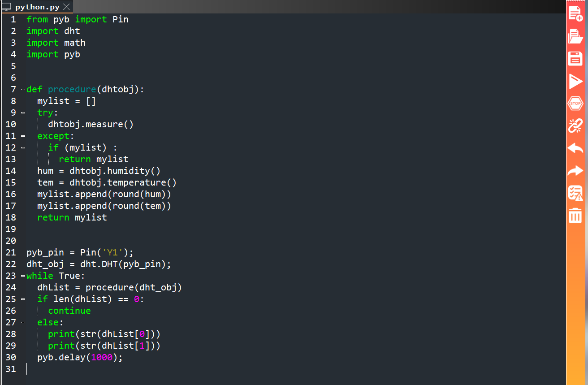Disconnect the device using the broken-link icon
This screenshot has height=385, width=588.
[575, 126]
